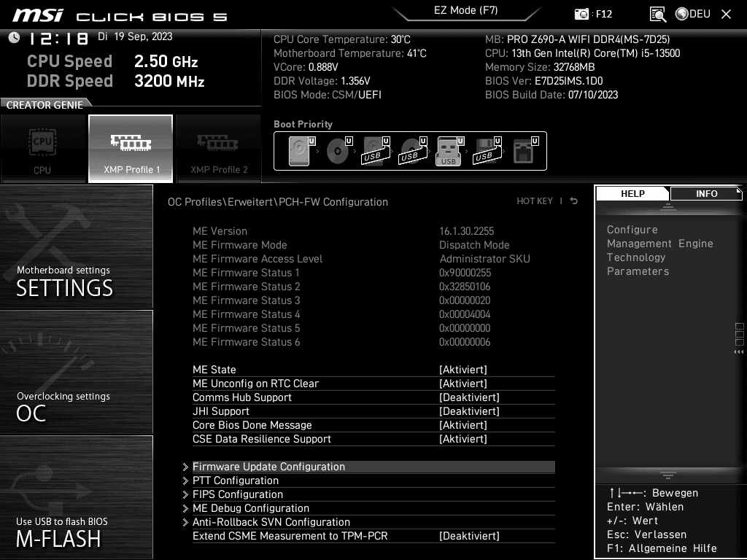
Task: Open the Overclocking OC menu
Action: point(76,373)
